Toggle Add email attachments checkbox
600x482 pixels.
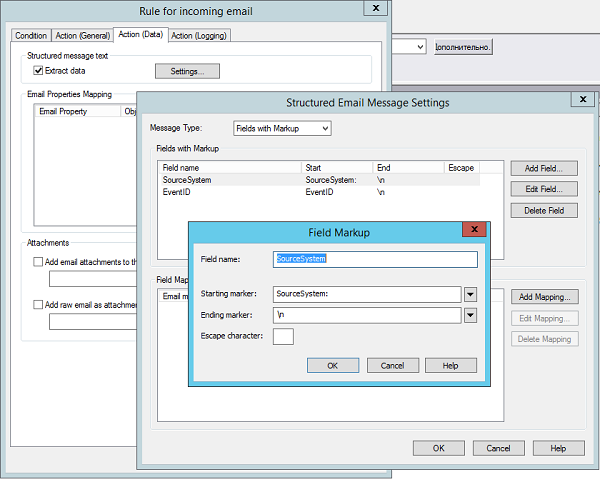[x=38, y=262]
